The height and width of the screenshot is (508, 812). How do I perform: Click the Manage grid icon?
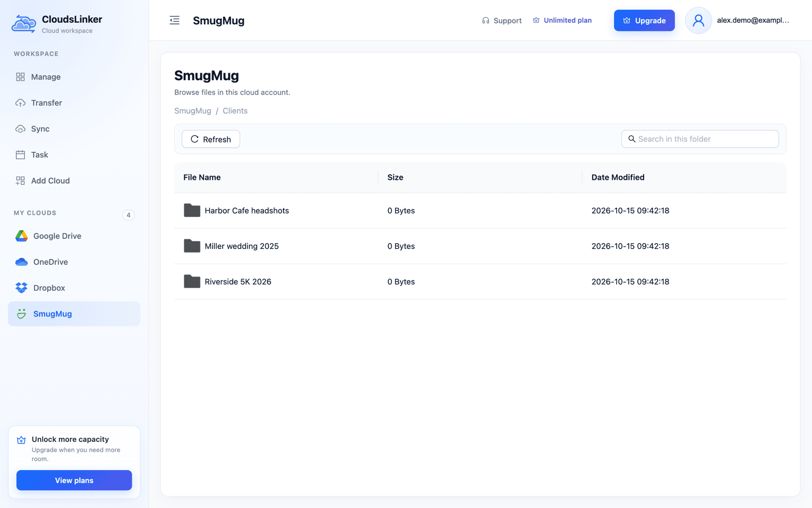(x=20, y=77)
